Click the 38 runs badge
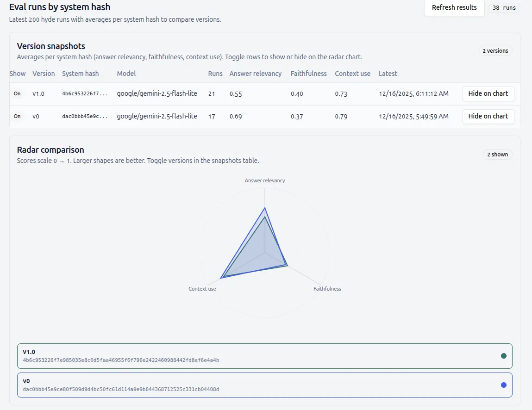The height and width of the screenshot is (410, 532). click(504, 8)
